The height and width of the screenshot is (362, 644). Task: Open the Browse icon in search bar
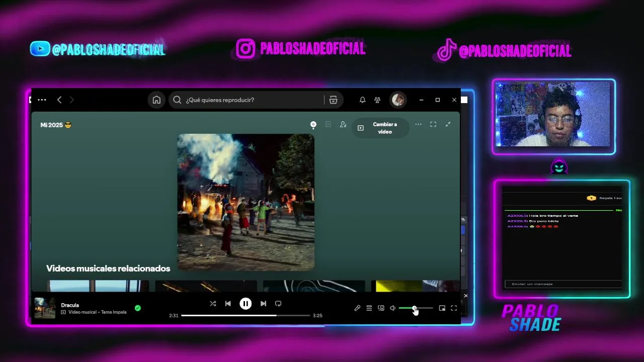coord(333,100)
